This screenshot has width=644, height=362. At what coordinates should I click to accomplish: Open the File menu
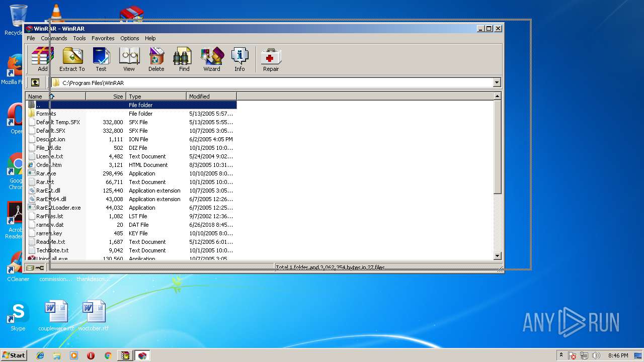(31, 38)
